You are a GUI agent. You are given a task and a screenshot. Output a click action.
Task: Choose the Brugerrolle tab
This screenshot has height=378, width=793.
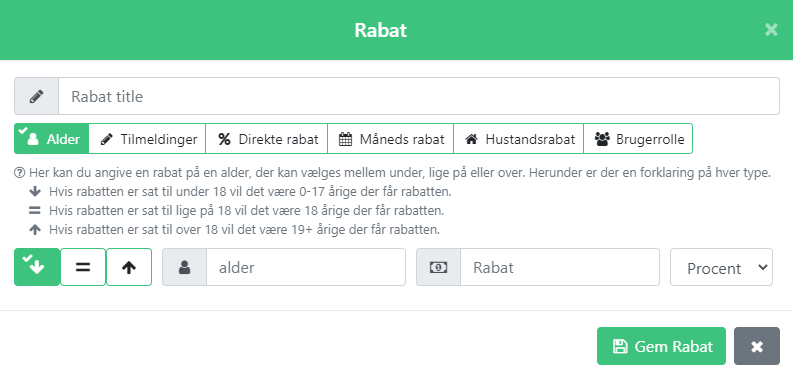pyautogui.click(x=638, y=139)
